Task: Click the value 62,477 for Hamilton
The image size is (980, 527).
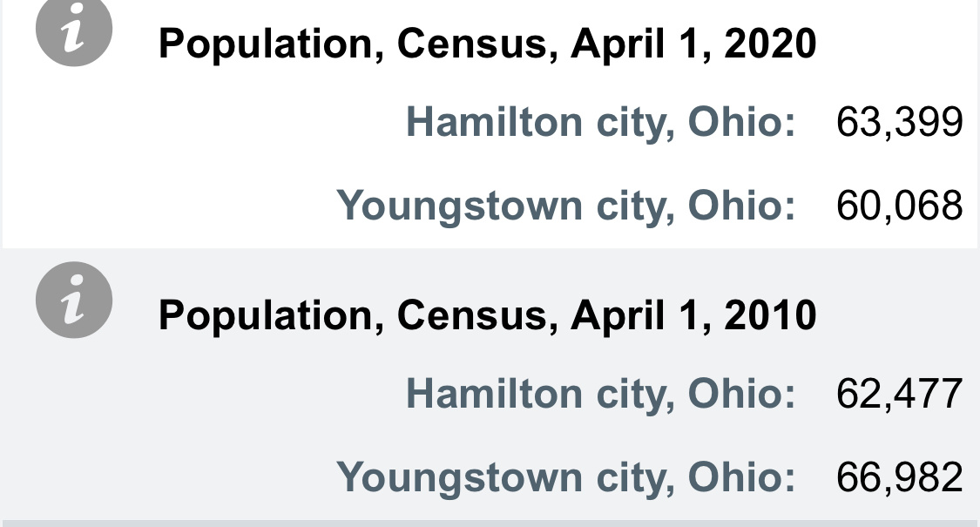Action: 899,394
